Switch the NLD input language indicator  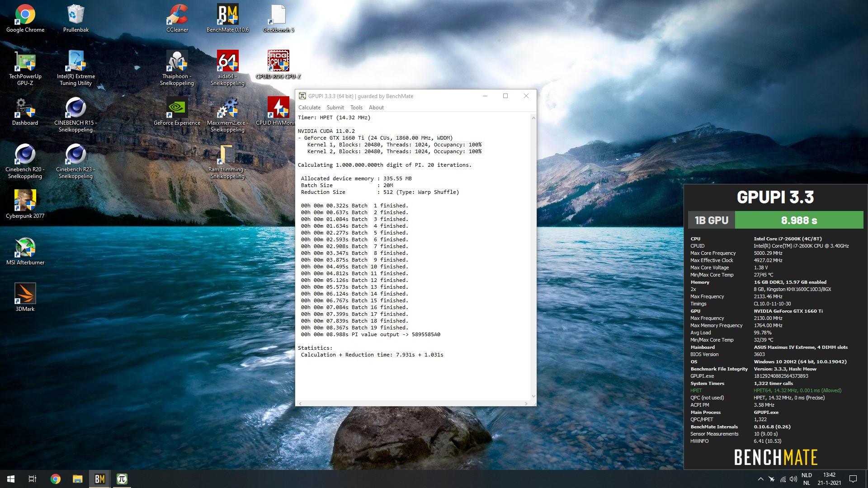(x=807, y=479)
